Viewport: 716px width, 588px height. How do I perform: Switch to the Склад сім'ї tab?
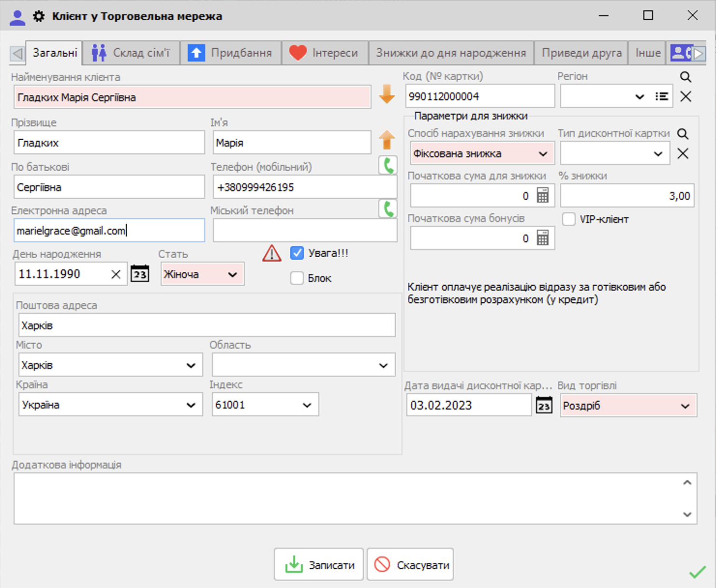(131, 53)
